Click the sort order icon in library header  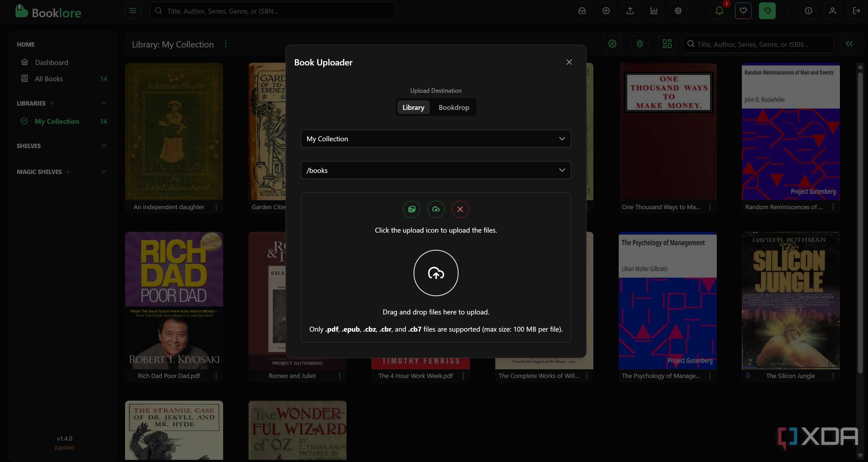(639, 44)
